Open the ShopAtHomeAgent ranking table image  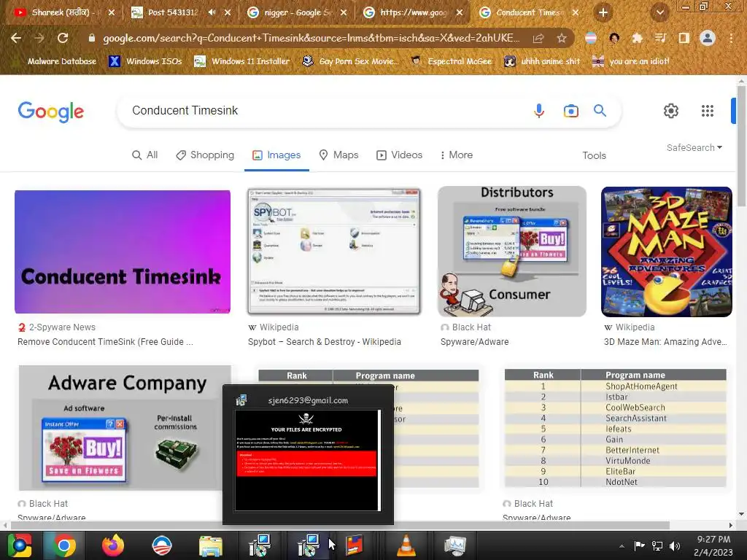pyautogui.click(x=616, y=428)
